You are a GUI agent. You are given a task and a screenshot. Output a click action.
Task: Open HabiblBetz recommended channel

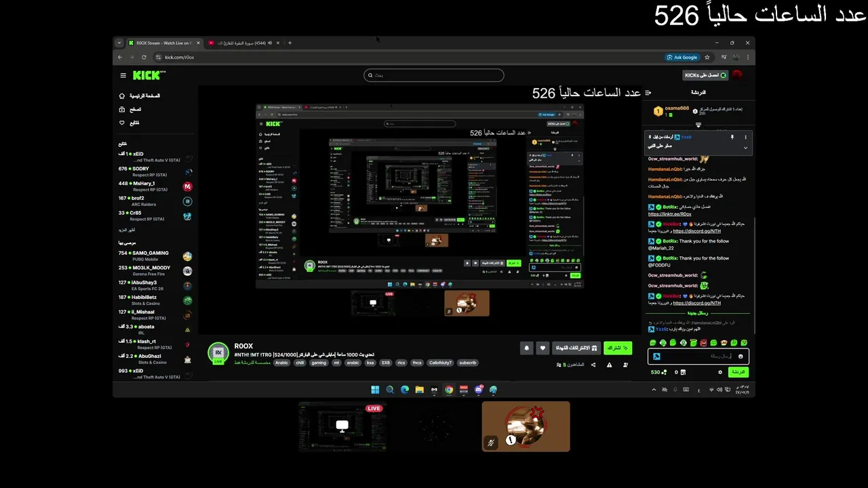155,300
